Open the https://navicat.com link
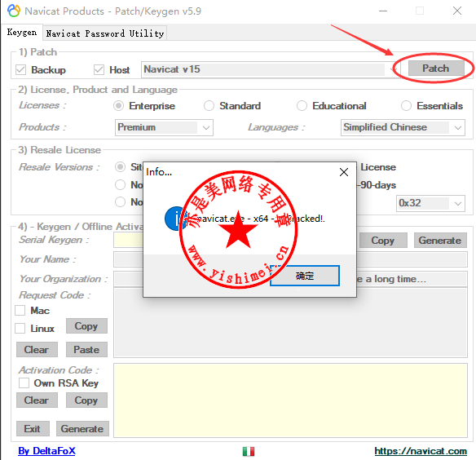The width and height of the screenshot is (476, 460). (421, 451)
